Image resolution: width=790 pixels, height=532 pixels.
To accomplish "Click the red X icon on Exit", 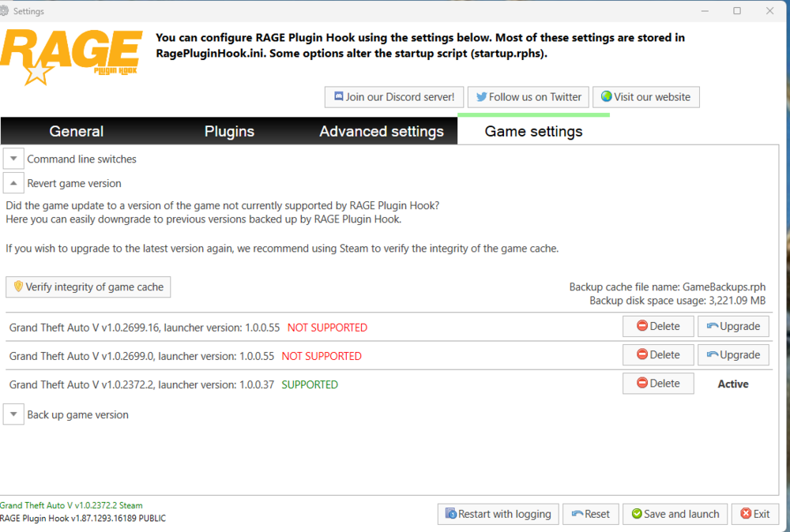I will [x=746, y=513].
